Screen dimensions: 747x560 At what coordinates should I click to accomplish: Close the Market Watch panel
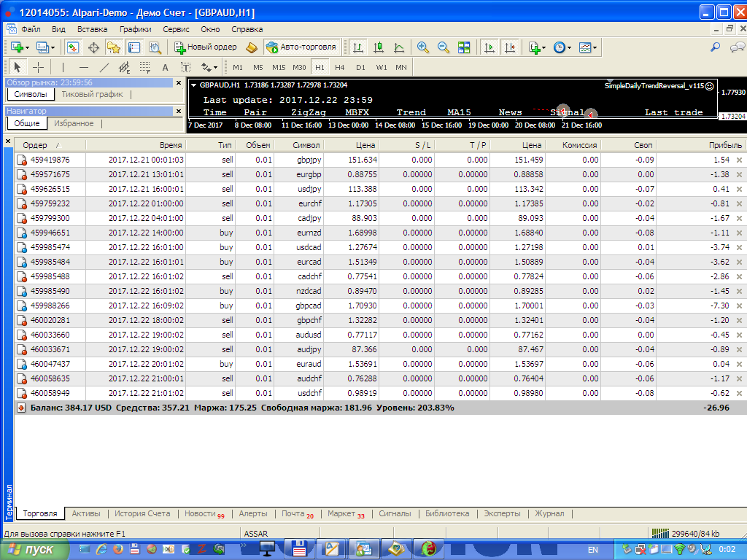(x=179, y=83)
